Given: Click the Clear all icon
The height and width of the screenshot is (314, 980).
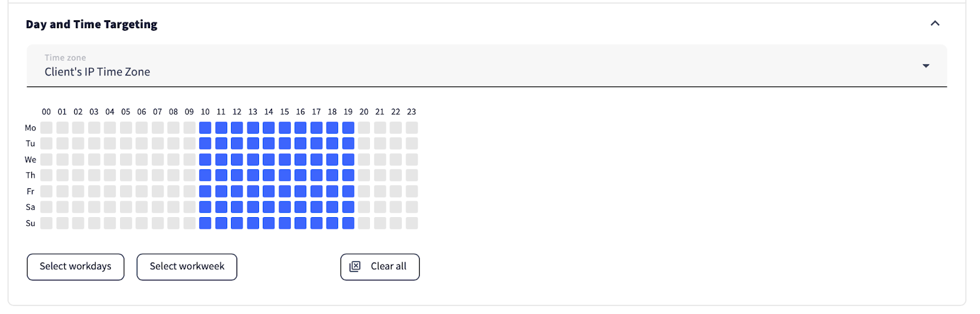Looking at the screenshot, I should pyautogui.click(x=355, y=267).
